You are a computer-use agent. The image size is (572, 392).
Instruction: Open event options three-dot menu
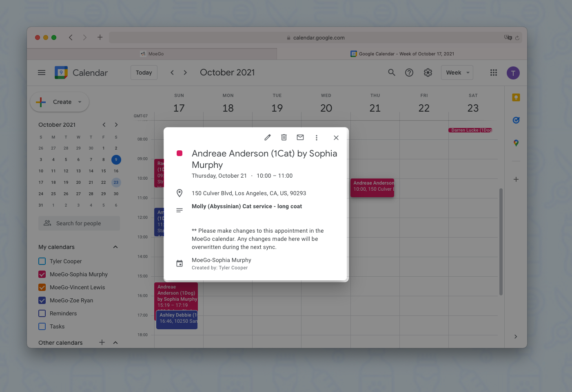point(317,138)
